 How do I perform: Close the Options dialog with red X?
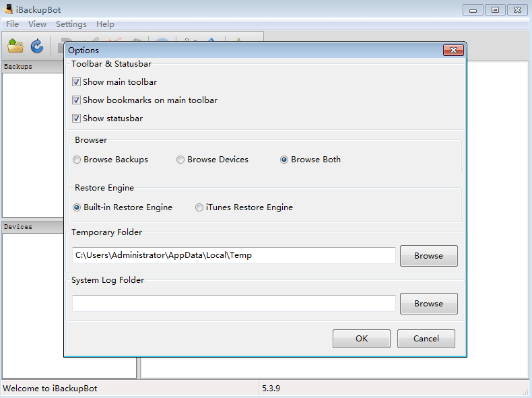coord(453,51)
